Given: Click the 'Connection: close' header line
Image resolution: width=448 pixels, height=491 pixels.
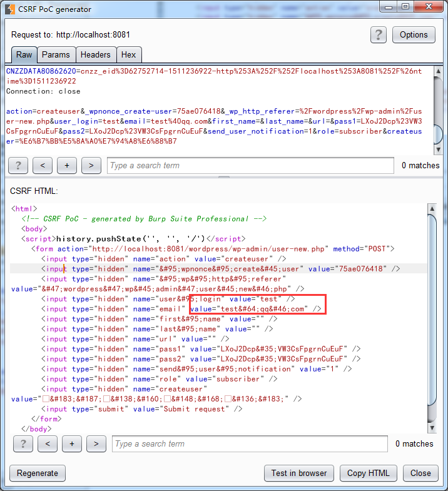Looking at the screenshot, I should (43, 91).
